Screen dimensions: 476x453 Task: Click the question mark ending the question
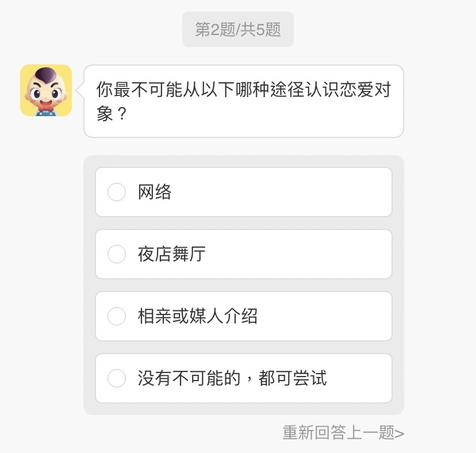[121, 113]
